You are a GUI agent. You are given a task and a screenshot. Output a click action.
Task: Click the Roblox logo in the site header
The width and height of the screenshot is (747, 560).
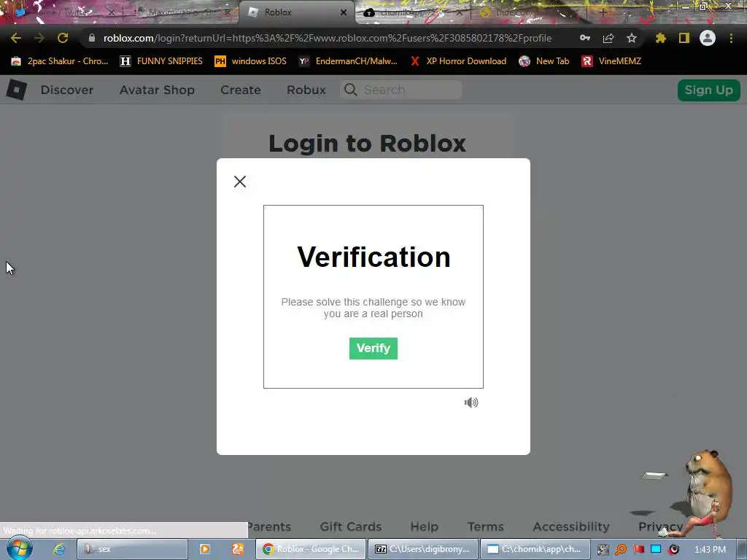coord(17,90)
